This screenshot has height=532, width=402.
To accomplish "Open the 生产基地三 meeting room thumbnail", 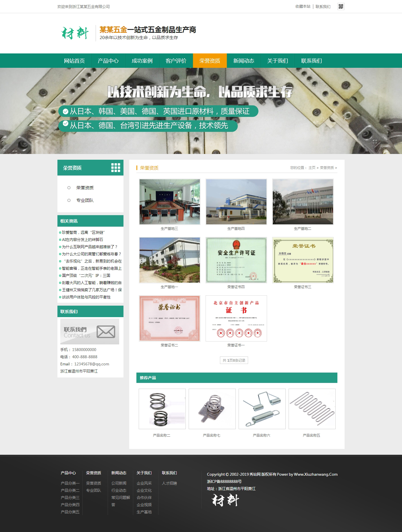I will pyautogui.click(x=170, y=202).
